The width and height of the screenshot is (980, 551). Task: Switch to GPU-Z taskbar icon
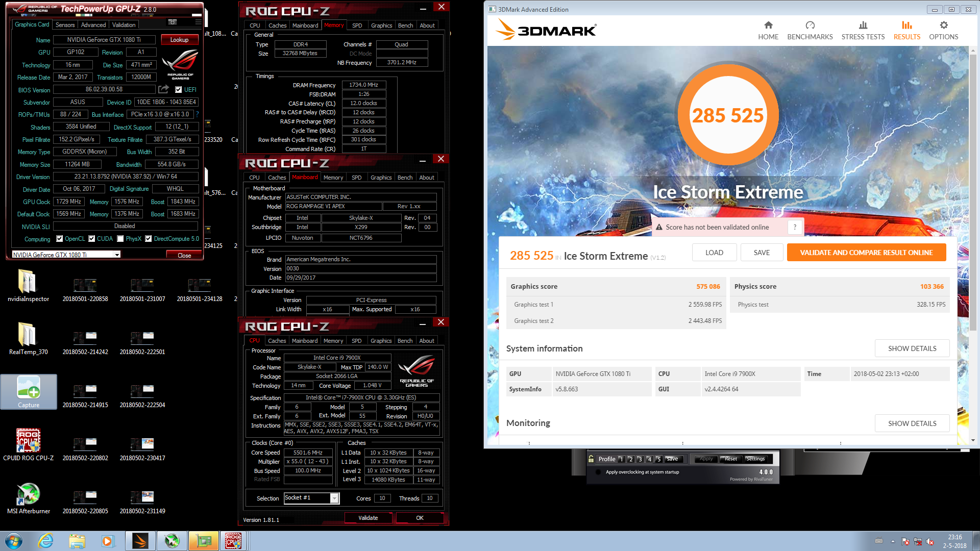203,541
